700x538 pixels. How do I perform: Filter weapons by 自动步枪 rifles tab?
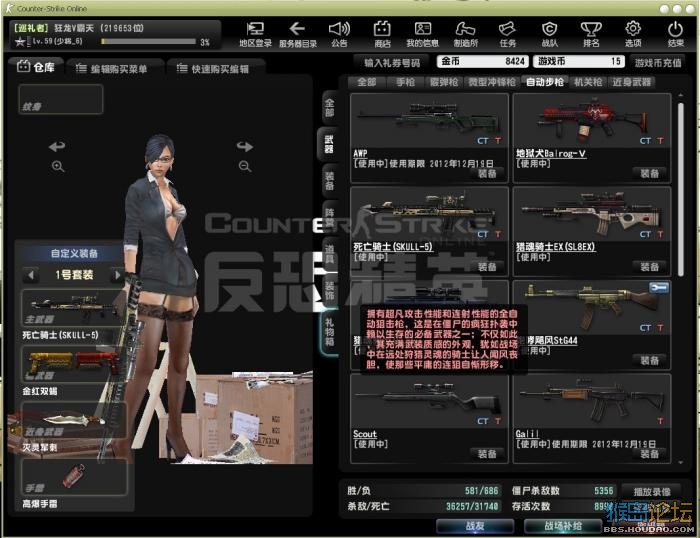(x=544, y=82)
